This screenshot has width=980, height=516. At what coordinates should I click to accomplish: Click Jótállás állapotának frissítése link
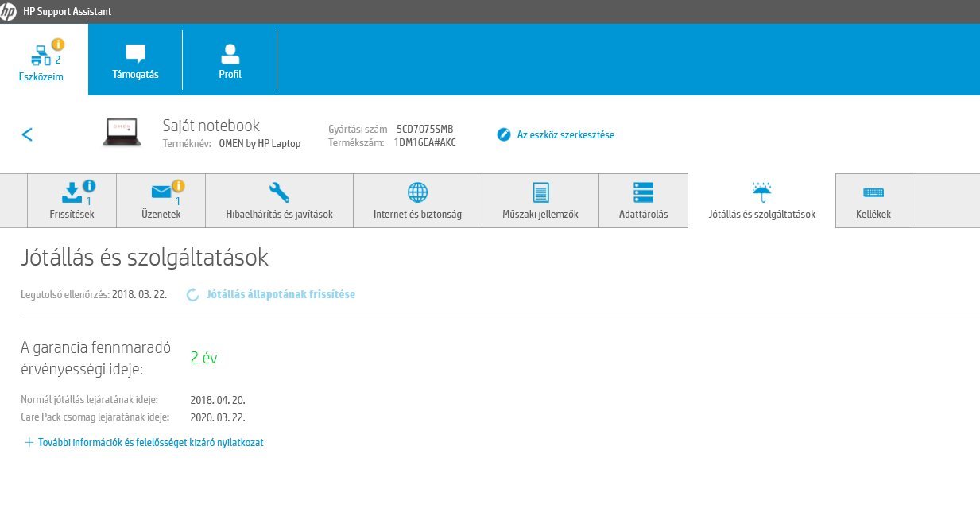pos(280,294)
